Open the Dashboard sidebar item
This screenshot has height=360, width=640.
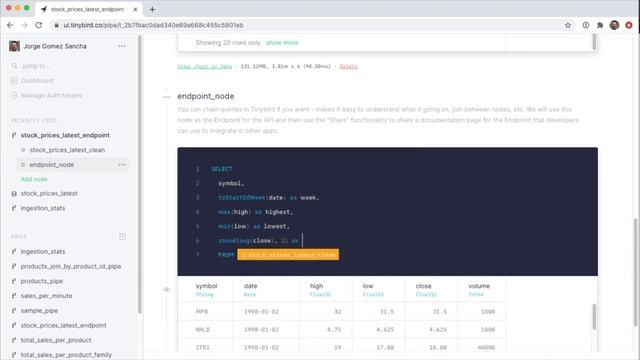click(x=37, y=80)
